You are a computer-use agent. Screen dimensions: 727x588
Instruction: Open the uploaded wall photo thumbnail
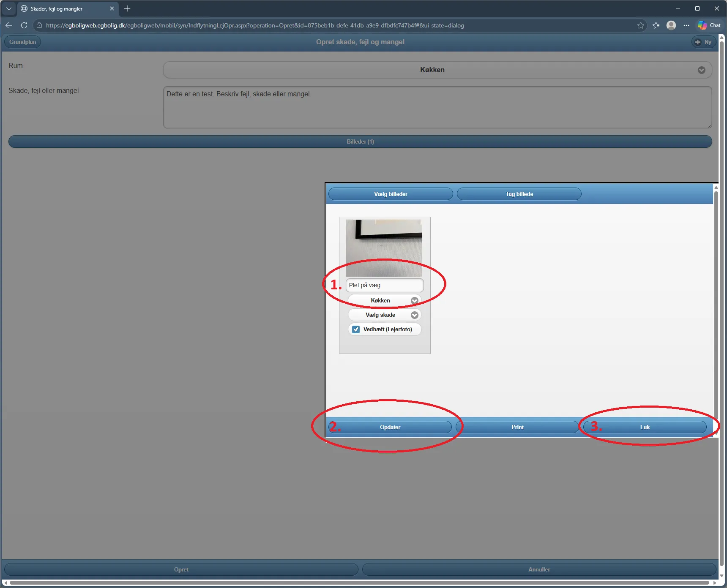(384, 248)
